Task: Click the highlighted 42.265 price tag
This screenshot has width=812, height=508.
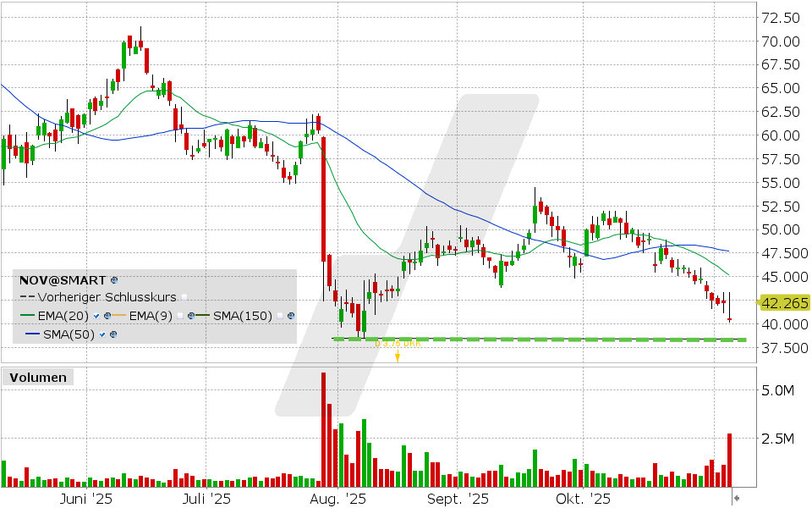Action: (x=783, y=303)
